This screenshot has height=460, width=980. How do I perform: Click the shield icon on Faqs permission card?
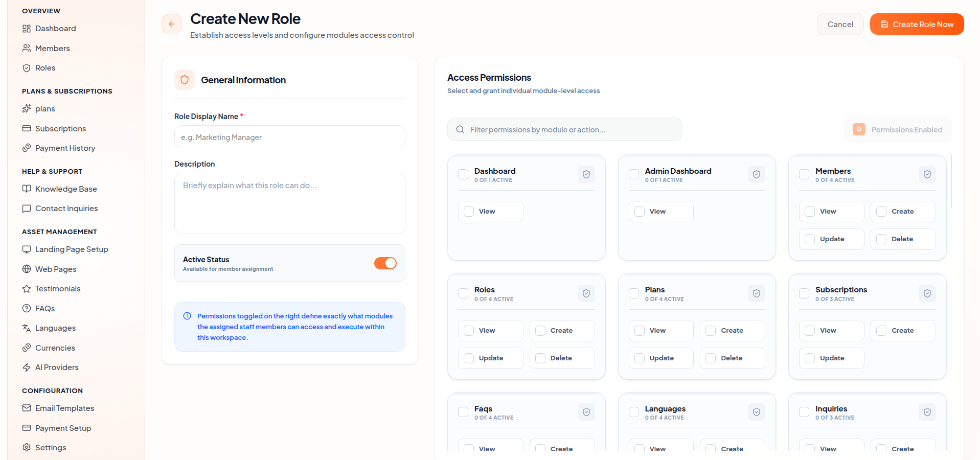tap(586, 412)
